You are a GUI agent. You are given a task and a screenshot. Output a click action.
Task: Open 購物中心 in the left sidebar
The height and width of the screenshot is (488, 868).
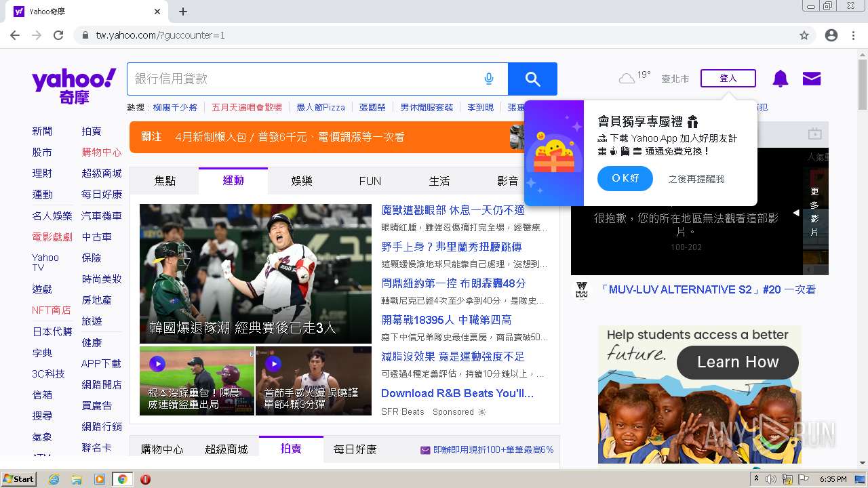click(102, 152)
